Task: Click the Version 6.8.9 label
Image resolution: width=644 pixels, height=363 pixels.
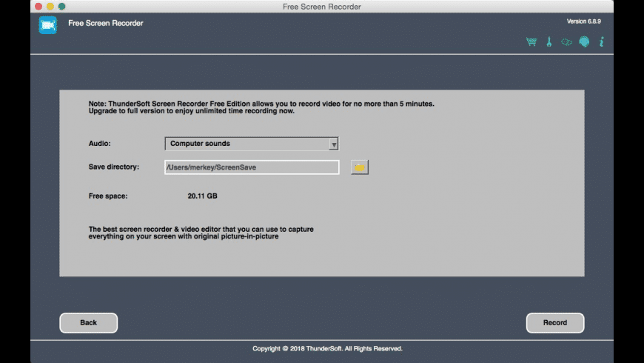Action: click(x=583, y=21)
